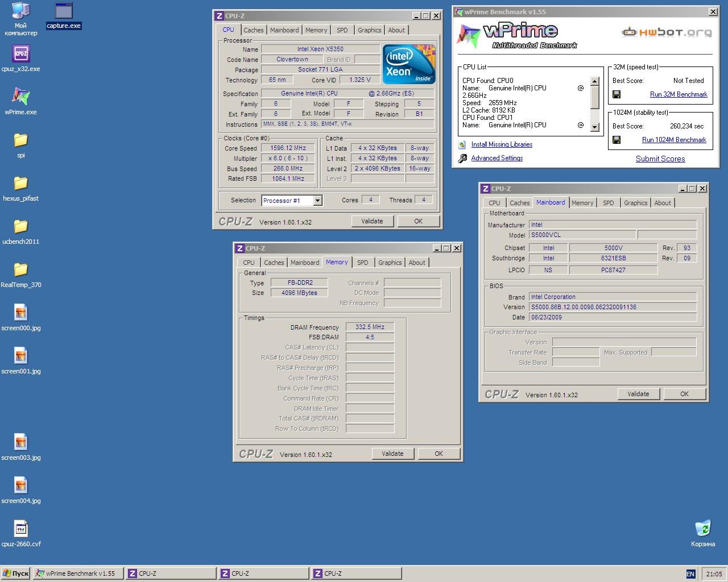This screenshot has width=728, height=582.
Task: Click Install Missing Libraries icon
Action: (462, 144)
